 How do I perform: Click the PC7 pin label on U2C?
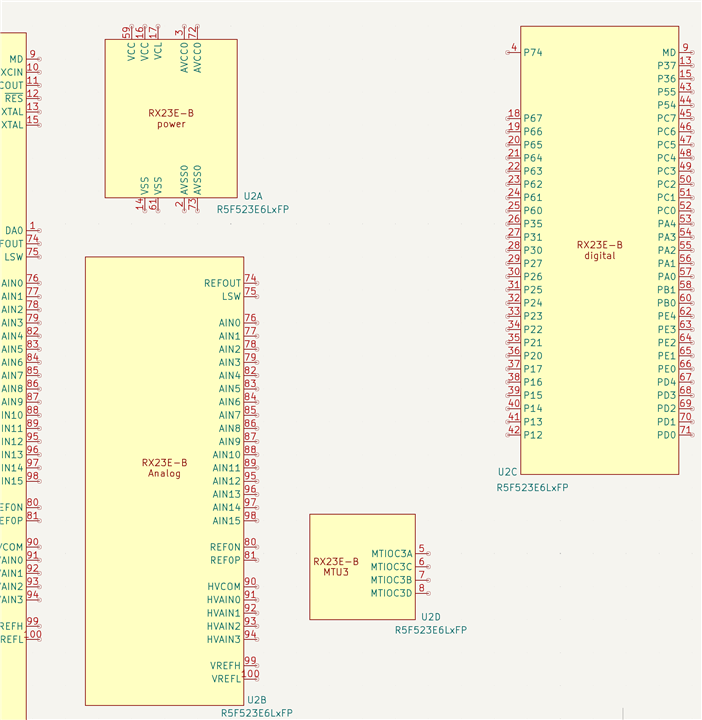pos(667,118)
